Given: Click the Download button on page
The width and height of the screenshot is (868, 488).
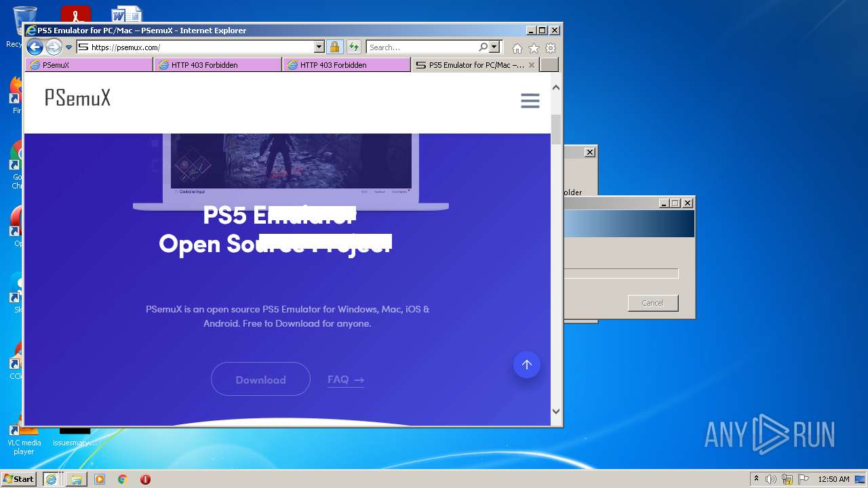Looking at the screenshot, I should [x=260, y=380].
